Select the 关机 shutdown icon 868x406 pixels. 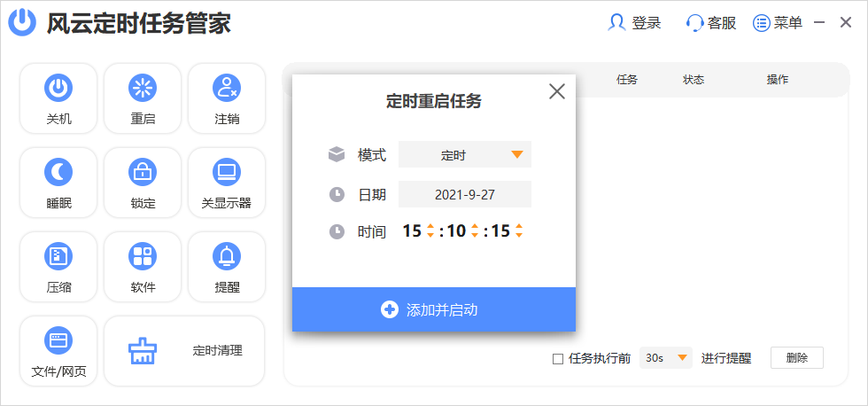[58, 88]
